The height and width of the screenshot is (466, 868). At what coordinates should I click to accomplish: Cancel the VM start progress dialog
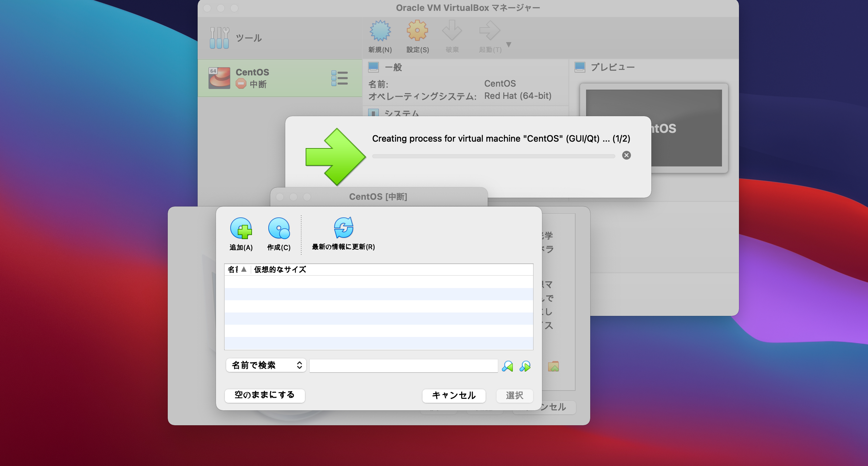pos(626,155)
